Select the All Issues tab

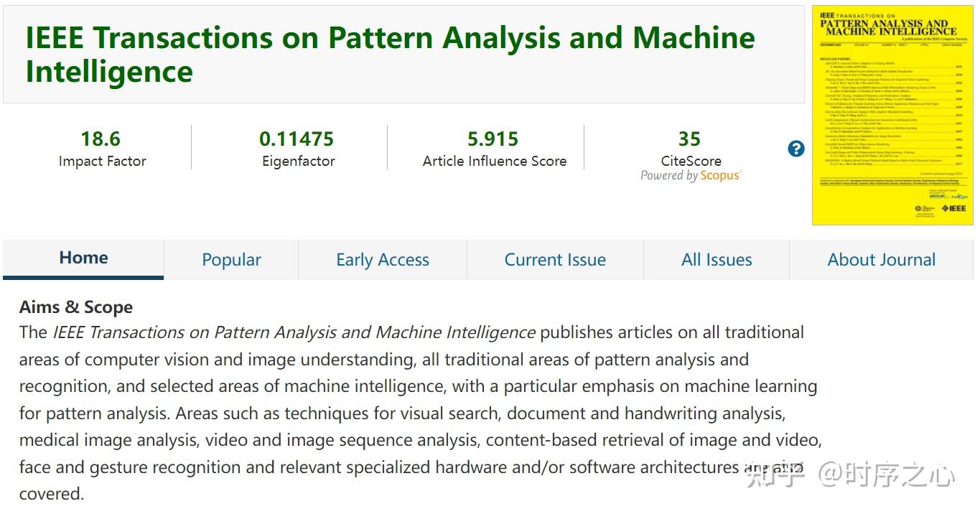(717, 260)
